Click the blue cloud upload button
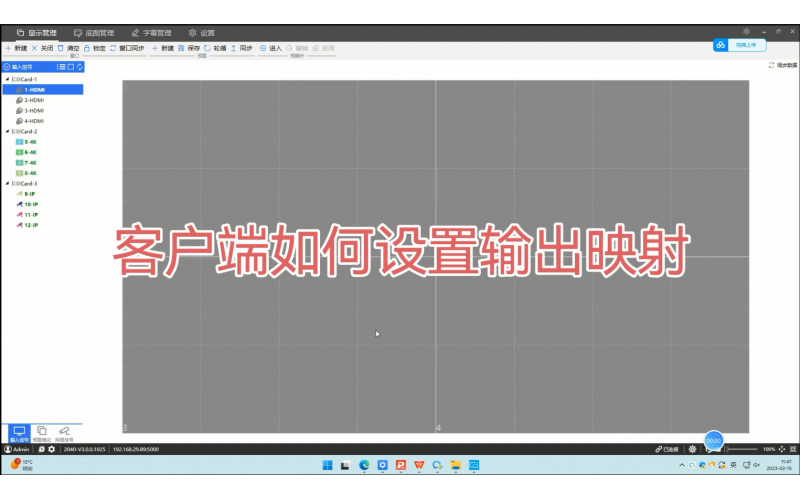 click(x=739, y=45)
